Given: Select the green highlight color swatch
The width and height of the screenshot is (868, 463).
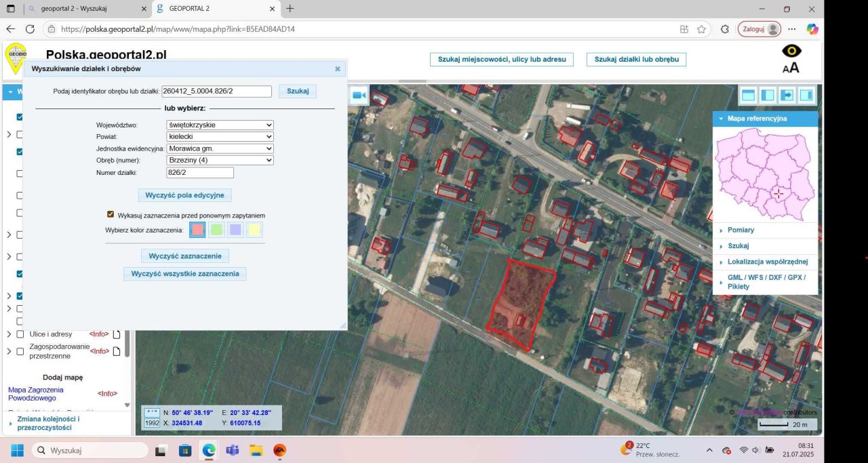Looking at the screenshot, I should [x=216, y=230].
